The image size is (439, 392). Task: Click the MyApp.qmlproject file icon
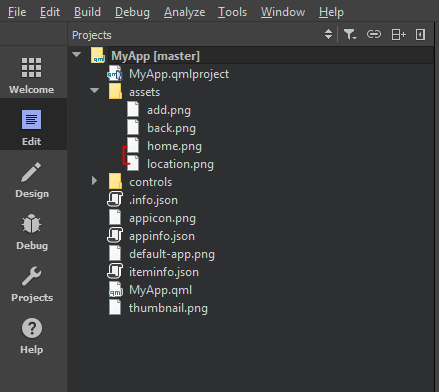[x=115, y=74]
